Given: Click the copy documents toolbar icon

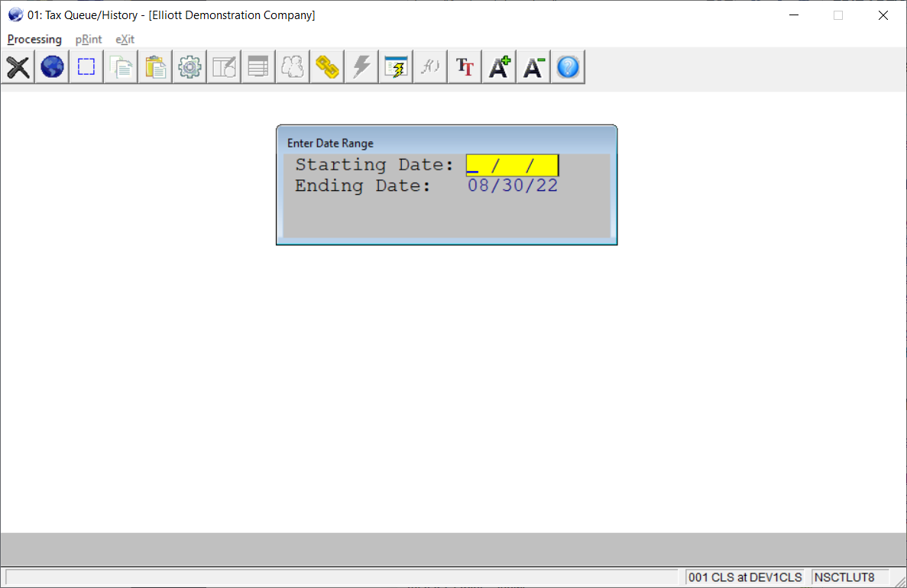Looking at the screenshot, I should [121, 67].
